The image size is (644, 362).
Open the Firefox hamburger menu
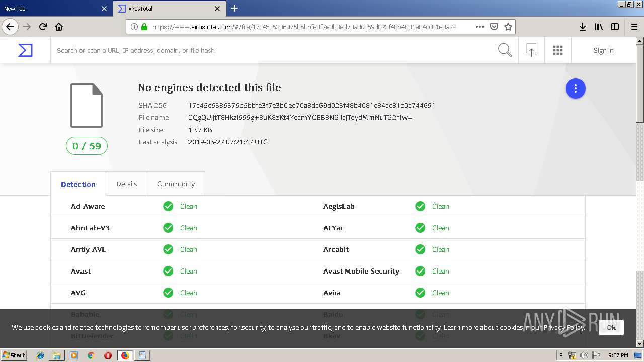pos(634,27)
